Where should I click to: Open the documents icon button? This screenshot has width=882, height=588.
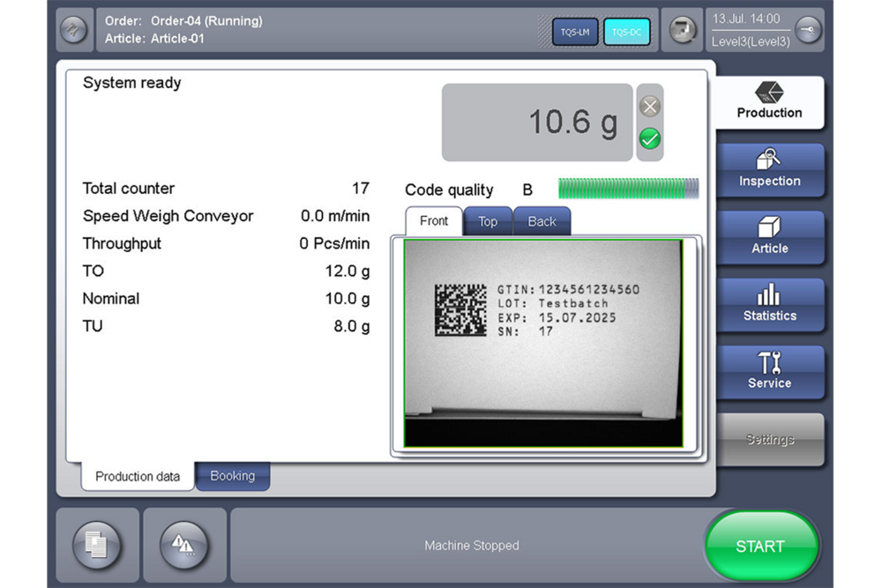tap(97, 545)
